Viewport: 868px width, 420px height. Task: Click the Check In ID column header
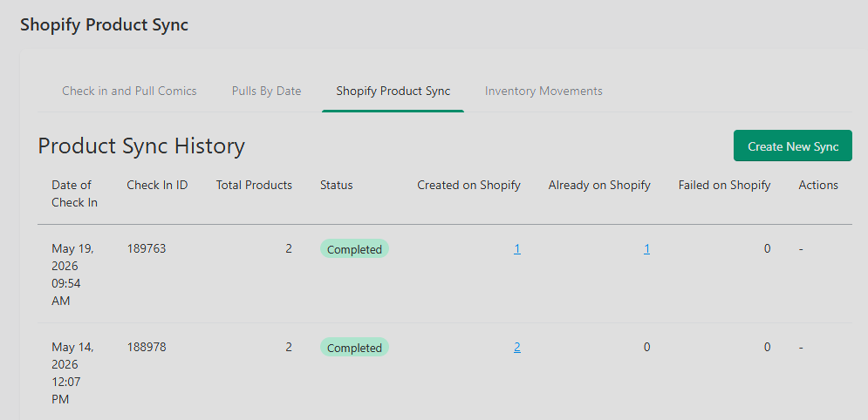(x=157, y=185)
